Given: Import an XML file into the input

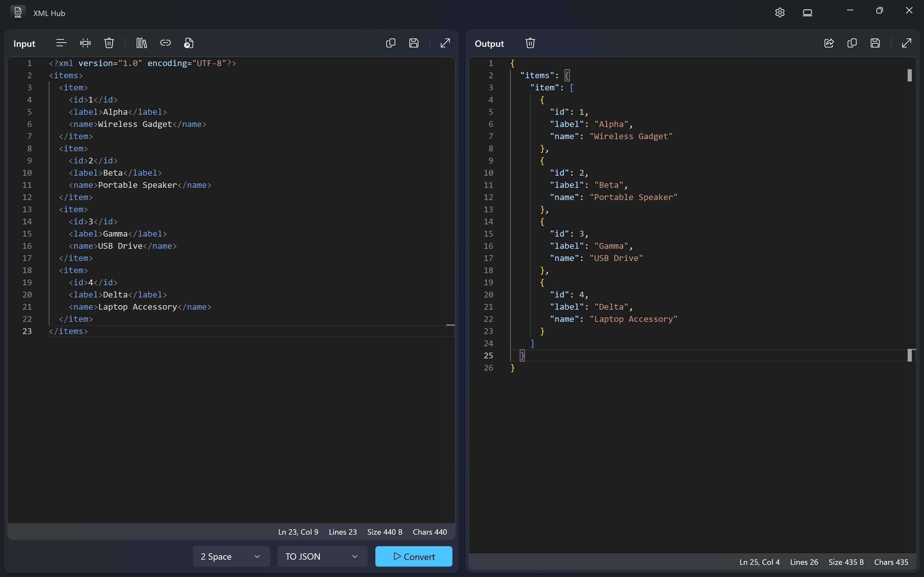Looking at the screenshot, I should (x=189, y=43).
